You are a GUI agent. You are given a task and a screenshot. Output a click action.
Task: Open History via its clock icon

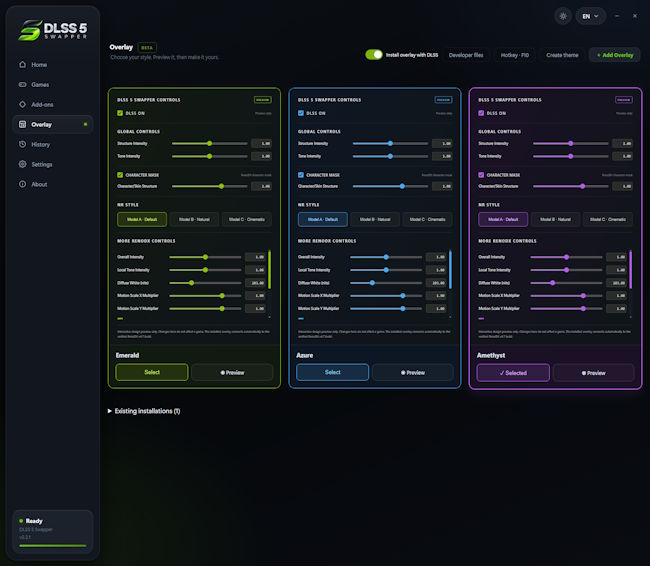(22, 144)
